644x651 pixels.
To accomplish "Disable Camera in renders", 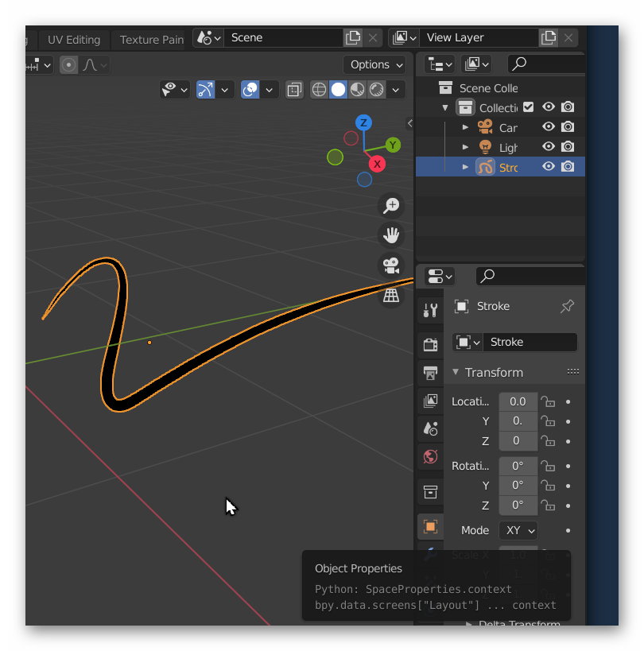I will click(x=568, y=126).
